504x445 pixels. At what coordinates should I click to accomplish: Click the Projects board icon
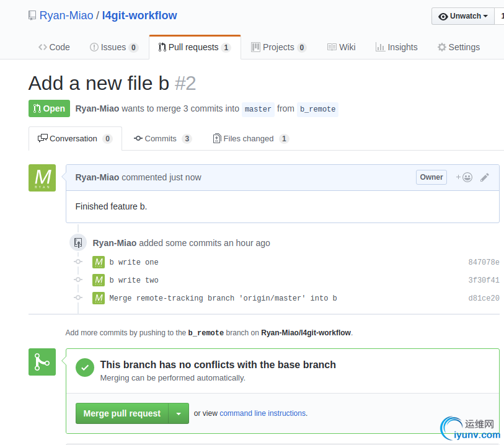[255, 47]
